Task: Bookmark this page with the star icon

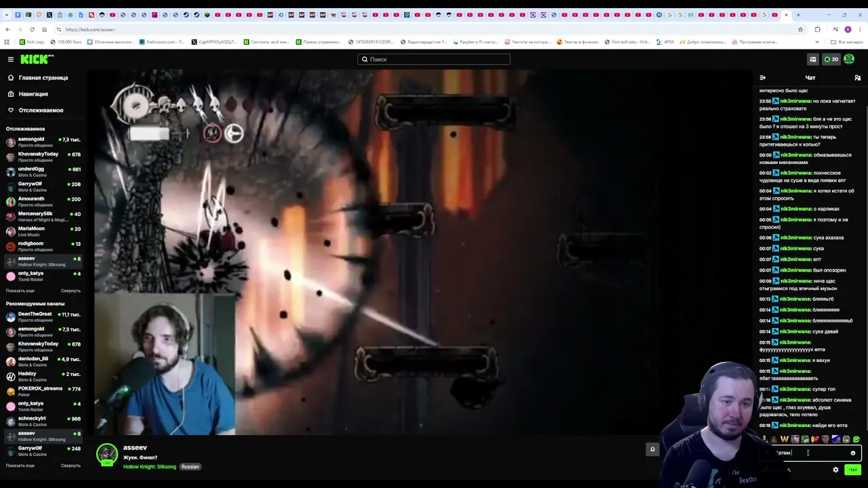Action: pos(800,29)
